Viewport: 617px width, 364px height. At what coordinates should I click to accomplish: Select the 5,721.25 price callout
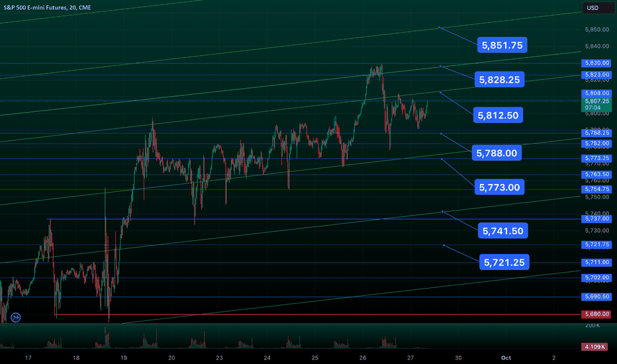pos(504,263)
